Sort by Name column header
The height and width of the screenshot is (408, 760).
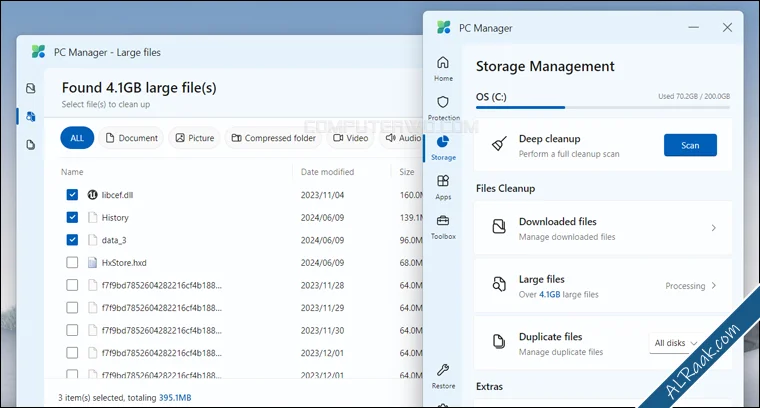pos(72,172)
